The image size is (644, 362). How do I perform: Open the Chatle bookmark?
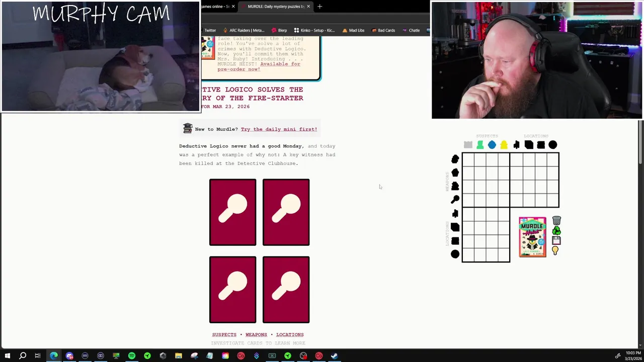click(x=411, y=30)
